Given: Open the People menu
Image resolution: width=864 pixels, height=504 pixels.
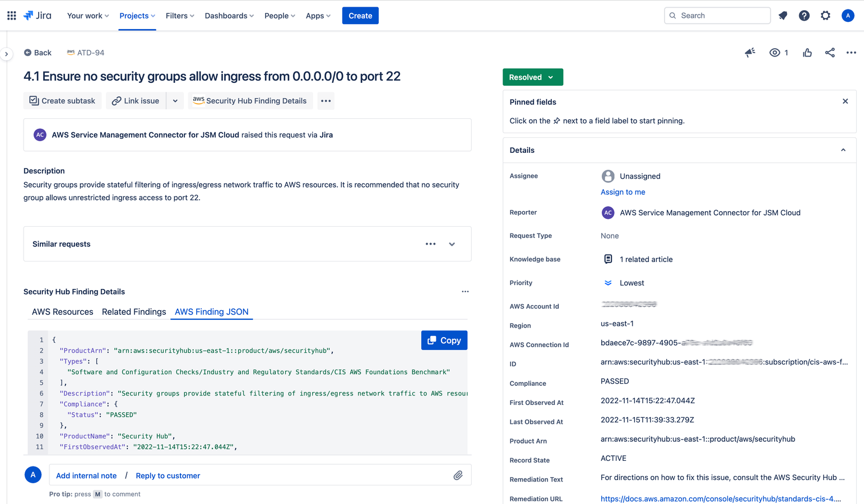Looking at the screenshot, I should (x=280, y=16).
